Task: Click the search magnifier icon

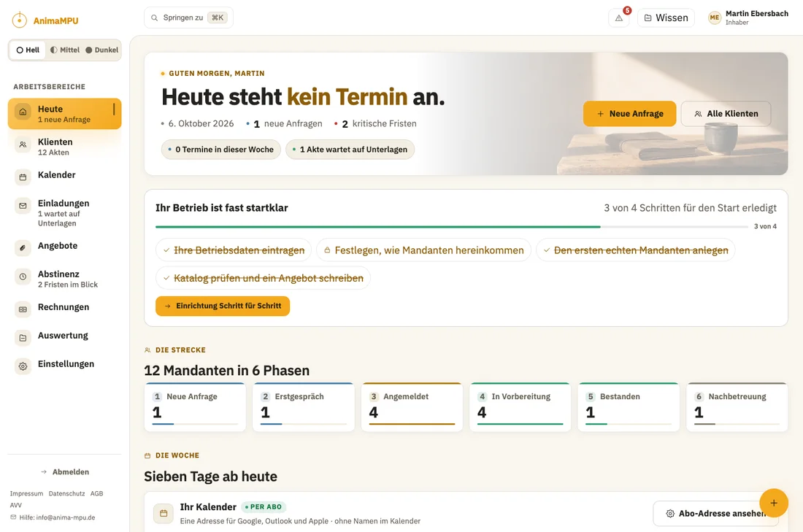Action: tap(154, 18)
